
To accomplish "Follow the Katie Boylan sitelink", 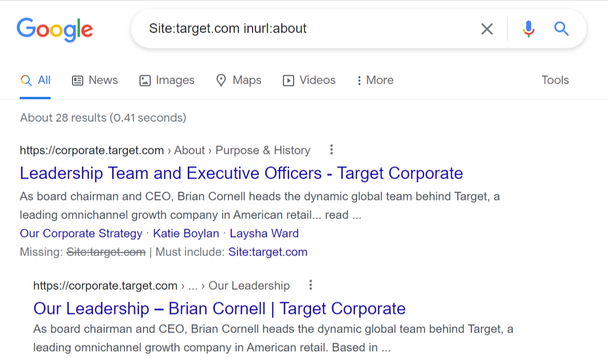I will point(186,233).
